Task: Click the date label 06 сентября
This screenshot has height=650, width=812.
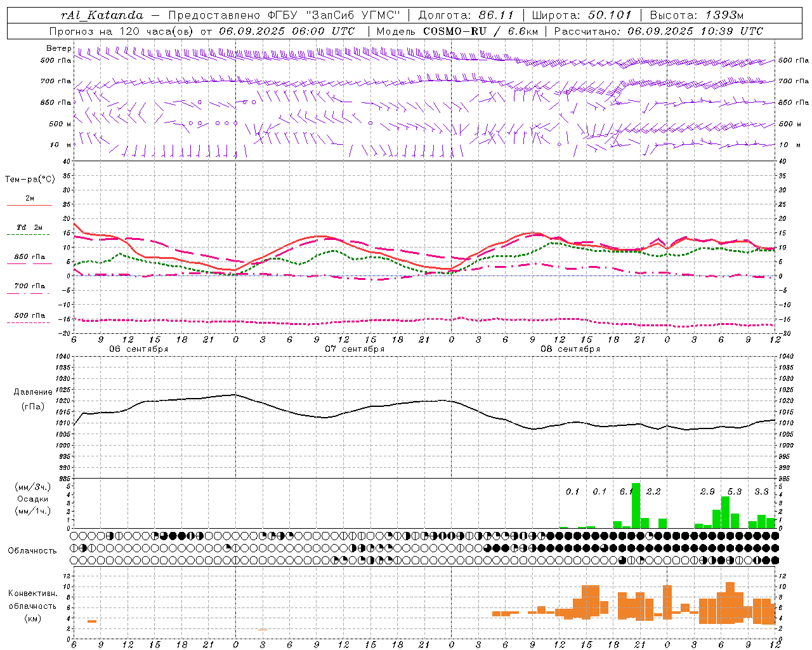Action: (139, 349)
